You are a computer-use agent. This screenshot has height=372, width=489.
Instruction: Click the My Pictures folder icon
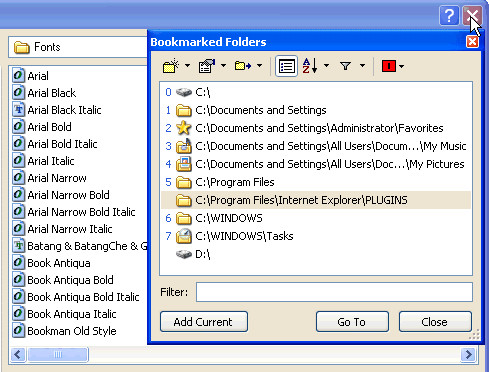coord(184,164)
